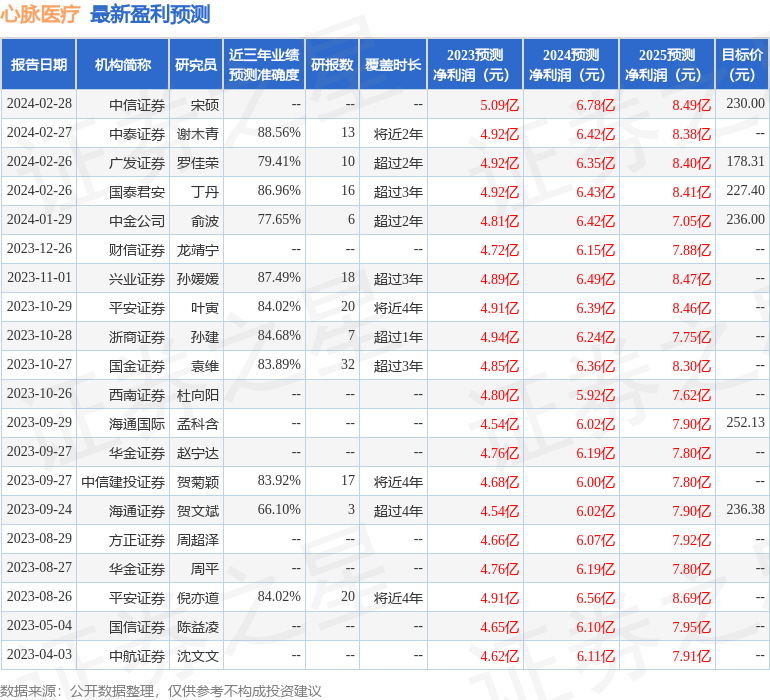This screenshot has width=770, height=700.
Task: Click the 2023预测净利润 column header
Action: 475,64
